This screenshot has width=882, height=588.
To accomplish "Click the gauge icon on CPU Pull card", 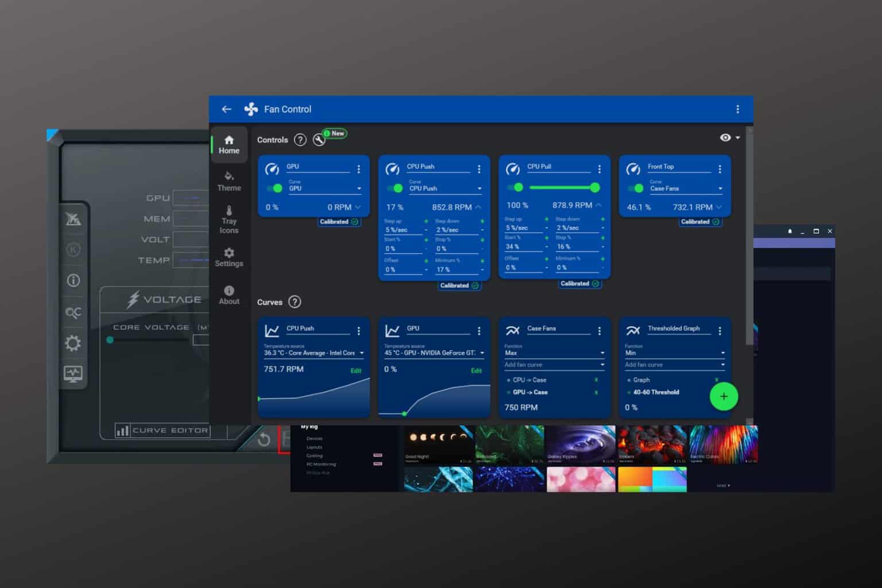I will 513,169.
